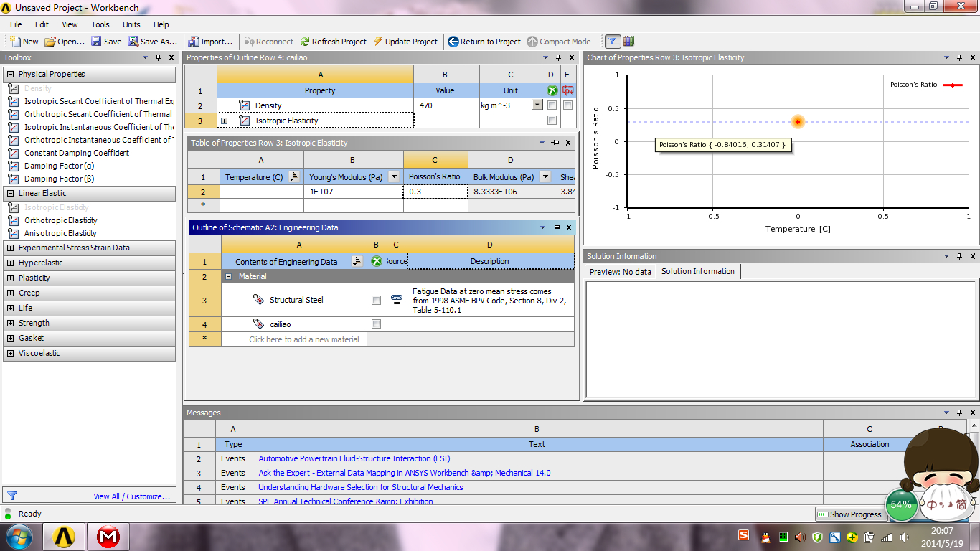Close the Toolbox panel with X

(171, 57)
